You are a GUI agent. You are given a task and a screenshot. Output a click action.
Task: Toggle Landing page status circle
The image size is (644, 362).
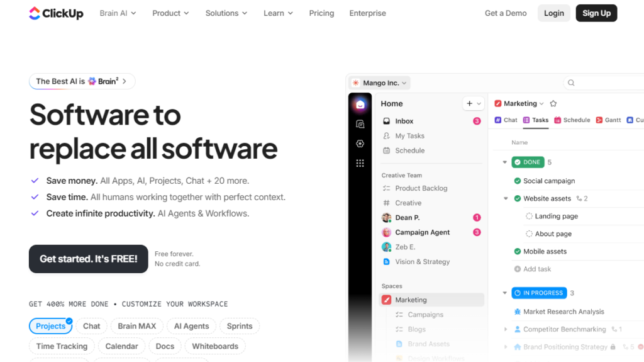pos(529,217)
